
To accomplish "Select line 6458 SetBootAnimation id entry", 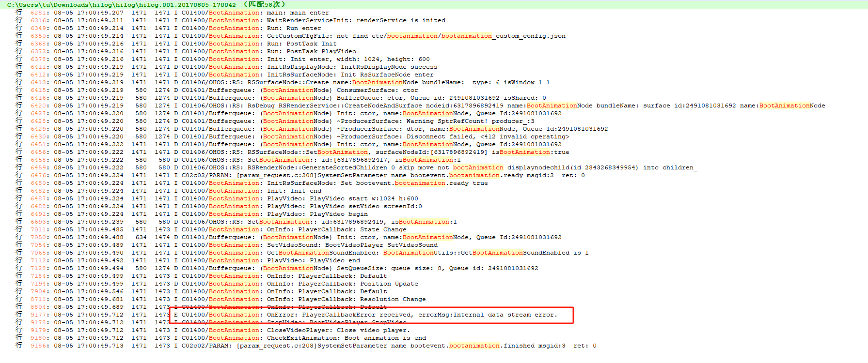I will pyautogui.click(x=238, y=160).
